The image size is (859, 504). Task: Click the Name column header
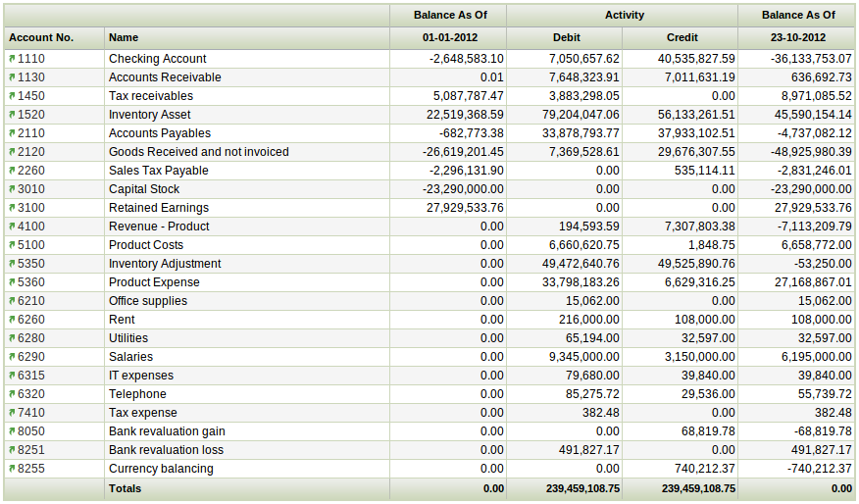point(124,37)
